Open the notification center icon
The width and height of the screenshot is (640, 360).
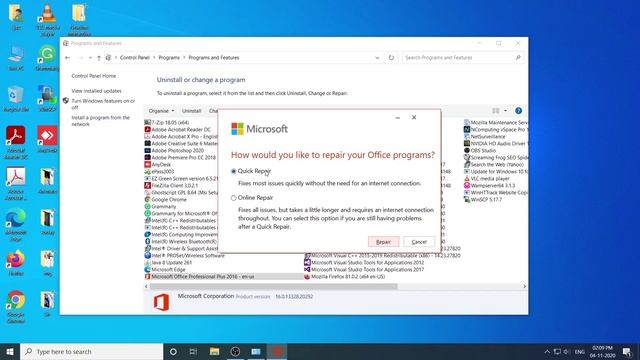tap(627, 352)
